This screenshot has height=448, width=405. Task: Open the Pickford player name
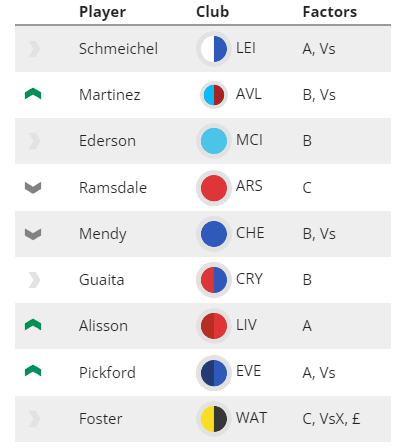[107, 373]
